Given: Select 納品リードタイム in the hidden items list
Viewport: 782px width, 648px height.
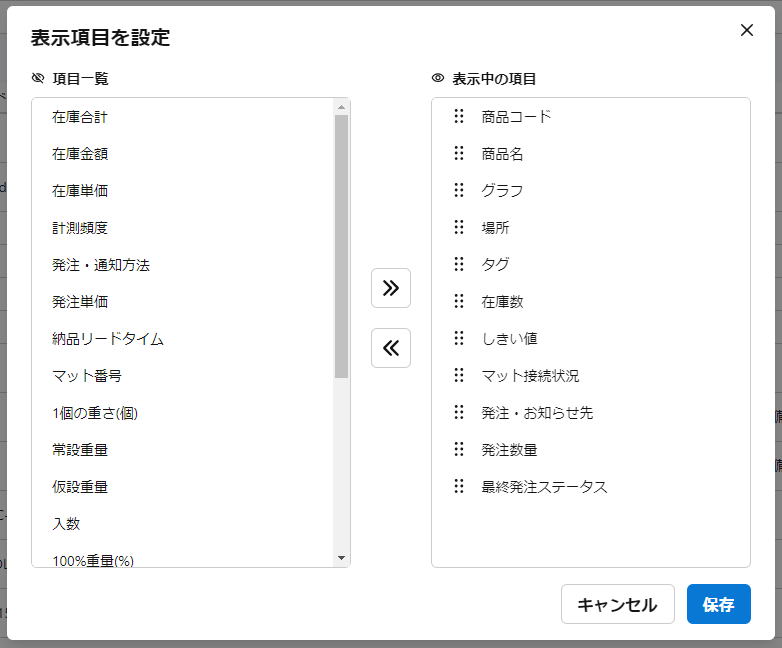Looking at the screenshot, I should tap(108, 339).
